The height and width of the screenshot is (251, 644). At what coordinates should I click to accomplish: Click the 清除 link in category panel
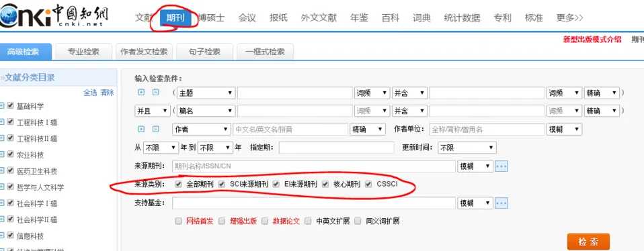107,93
